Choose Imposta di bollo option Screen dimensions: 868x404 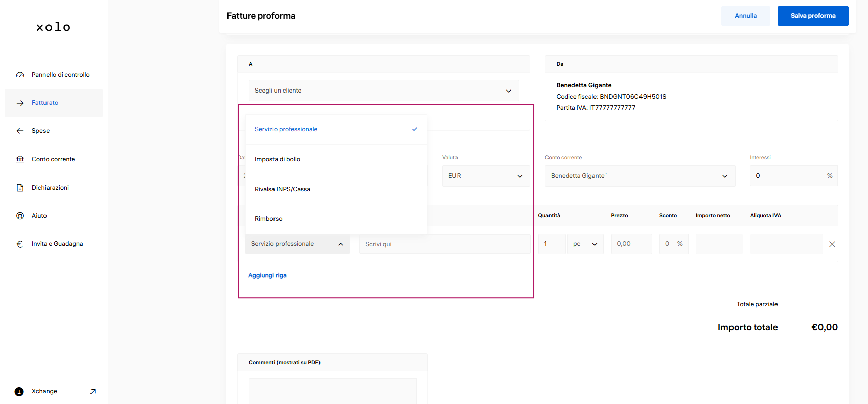pos(336,159)
